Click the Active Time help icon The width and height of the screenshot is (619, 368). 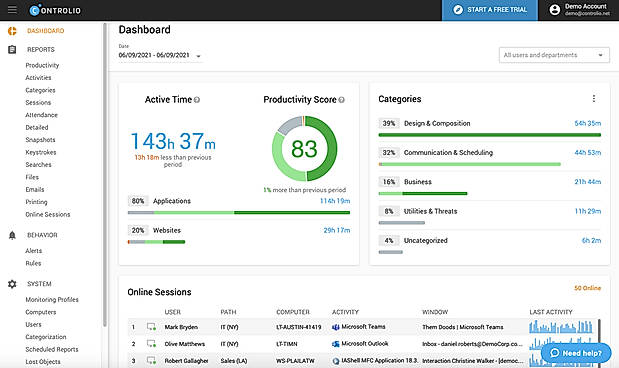(x=197, y=100)
